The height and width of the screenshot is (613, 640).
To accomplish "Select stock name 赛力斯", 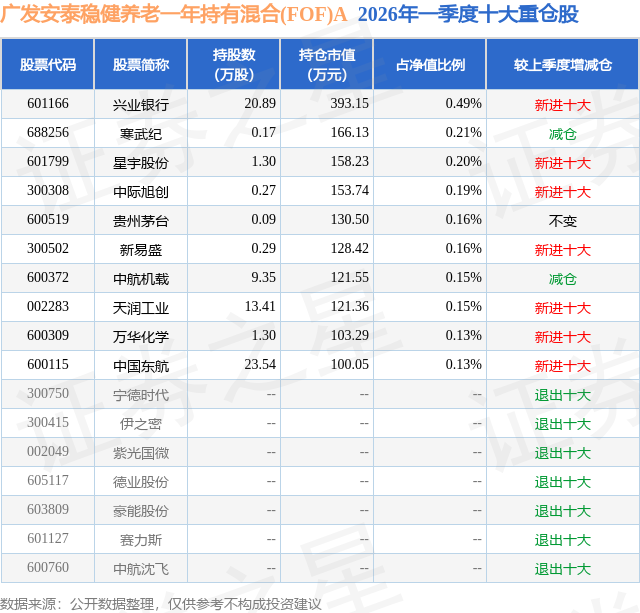I will pyautogui.click(x=141, y=540).
